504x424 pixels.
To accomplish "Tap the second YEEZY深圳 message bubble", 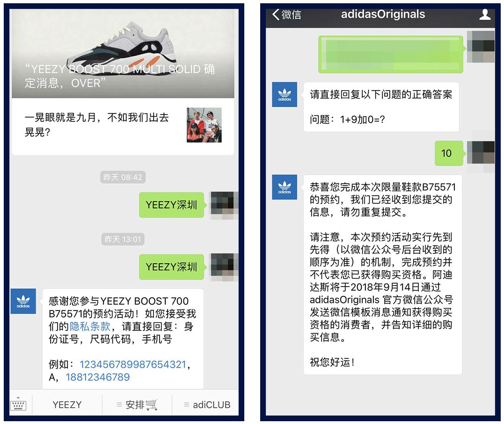I will coord(171,267).
